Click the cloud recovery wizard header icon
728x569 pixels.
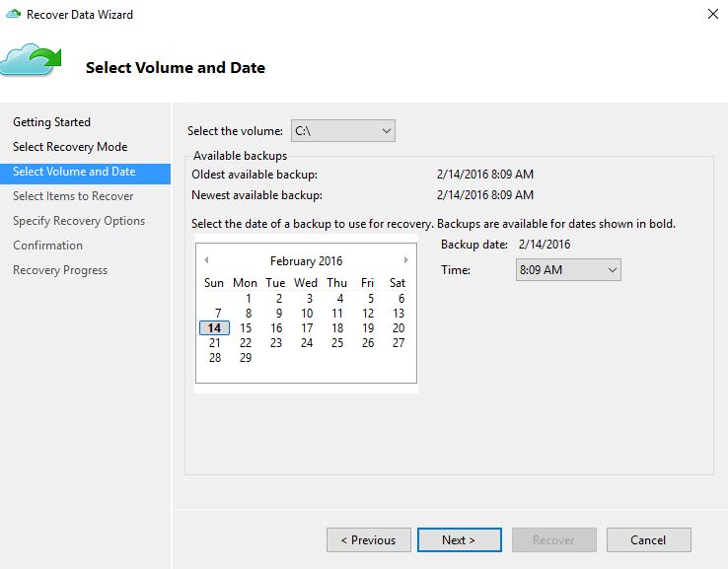click(31, 59)
